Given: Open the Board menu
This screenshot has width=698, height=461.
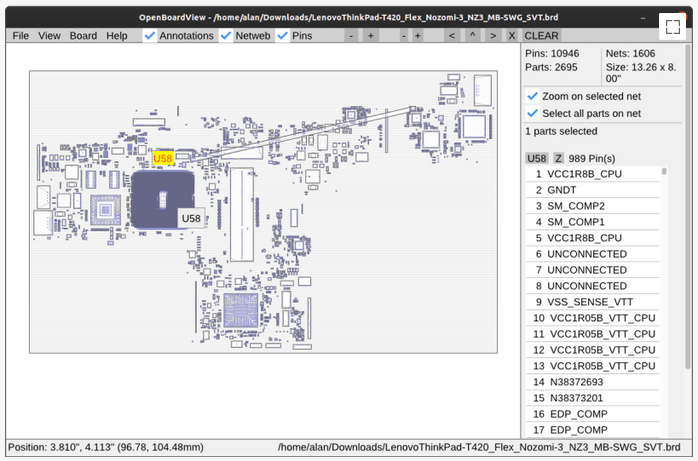Looking at the screenshot, I should pos(83,36).
